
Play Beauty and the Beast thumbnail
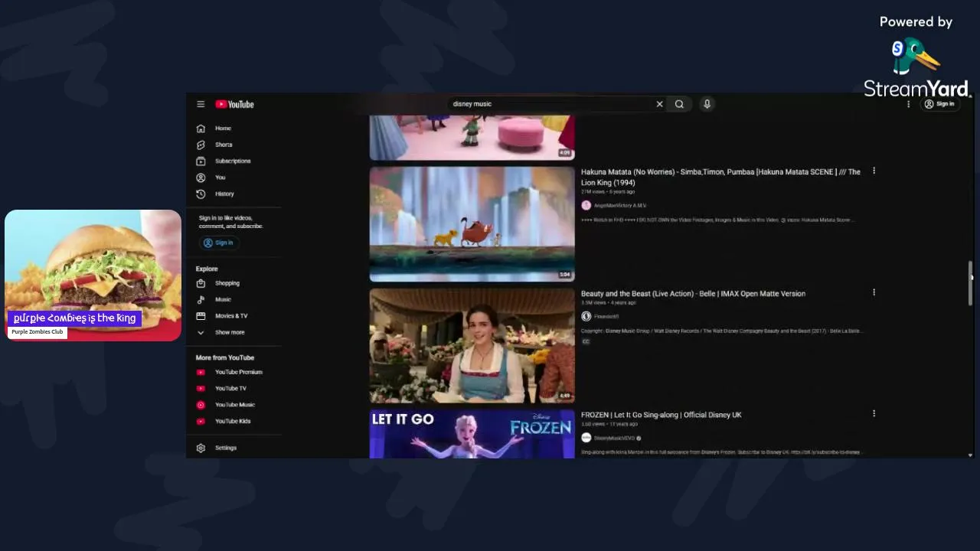click(x=472, y=345)
